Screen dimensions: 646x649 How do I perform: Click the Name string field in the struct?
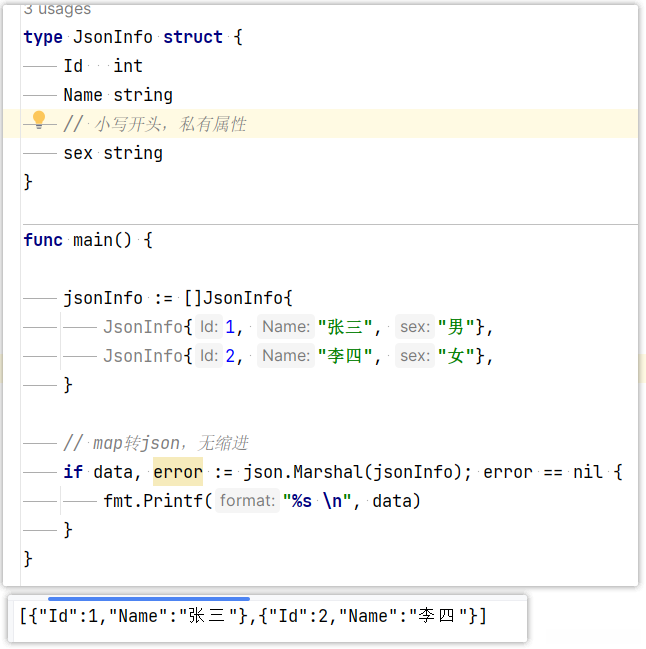click(x=117, y=95)
